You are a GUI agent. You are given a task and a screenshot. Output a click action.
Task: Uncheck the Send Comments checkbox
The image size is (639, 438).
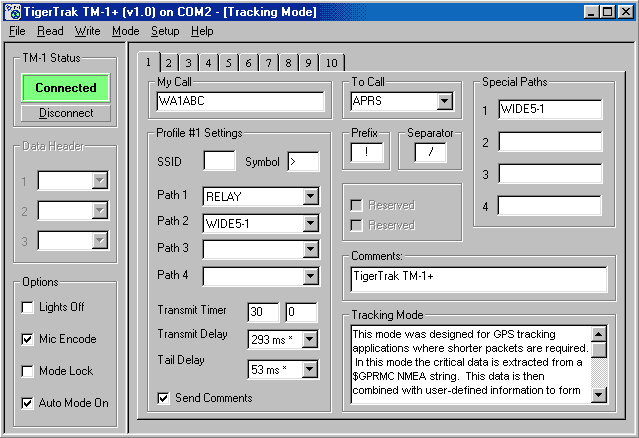[x=163, y=398]
